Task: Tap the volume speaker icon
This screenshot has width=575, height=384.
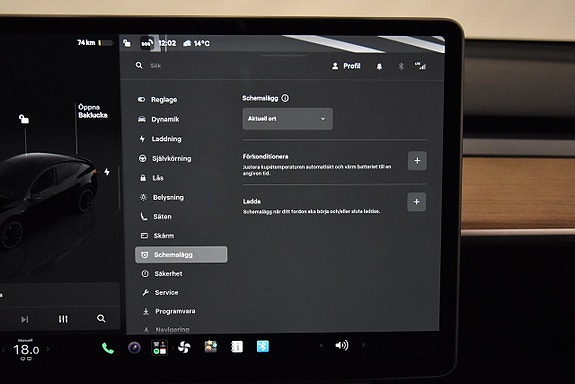Action: [x=342, y=345]
